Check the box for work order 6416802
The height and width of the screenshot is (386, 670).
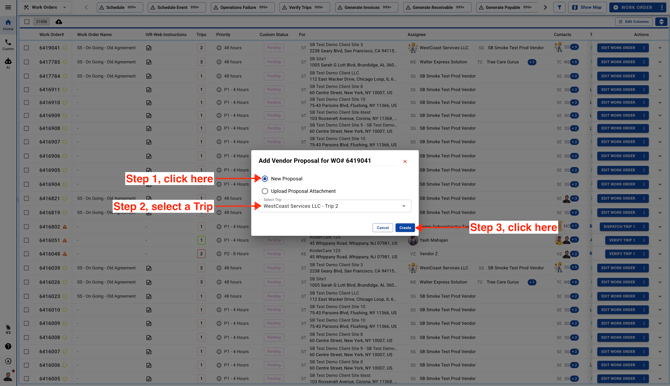pos(26,227)
